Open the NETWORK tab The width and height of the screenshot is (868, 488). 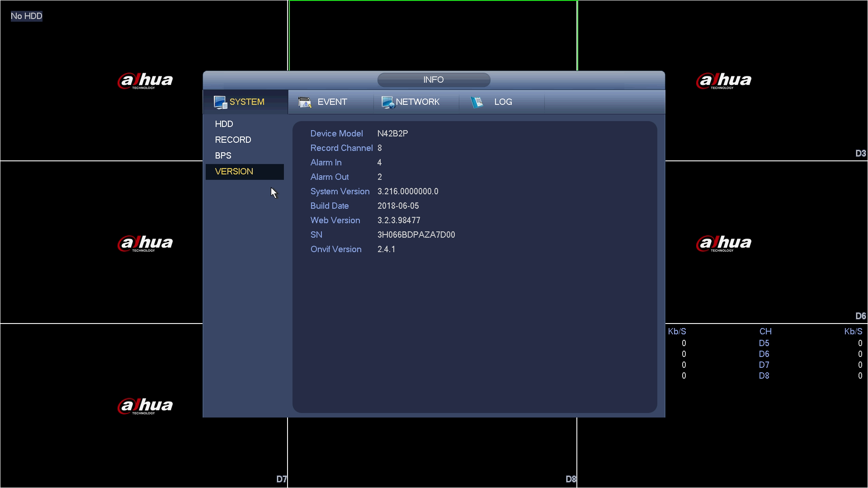coord(417,102)
